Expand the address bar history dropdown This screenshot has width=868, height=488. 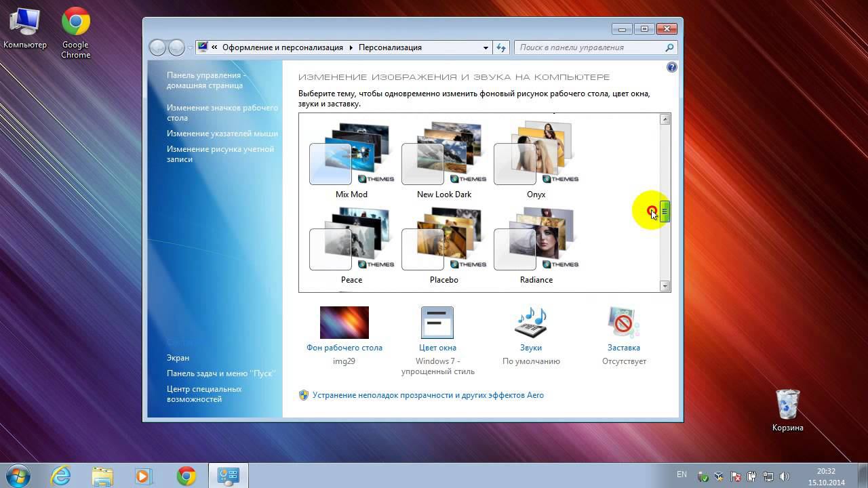(486, 47)
